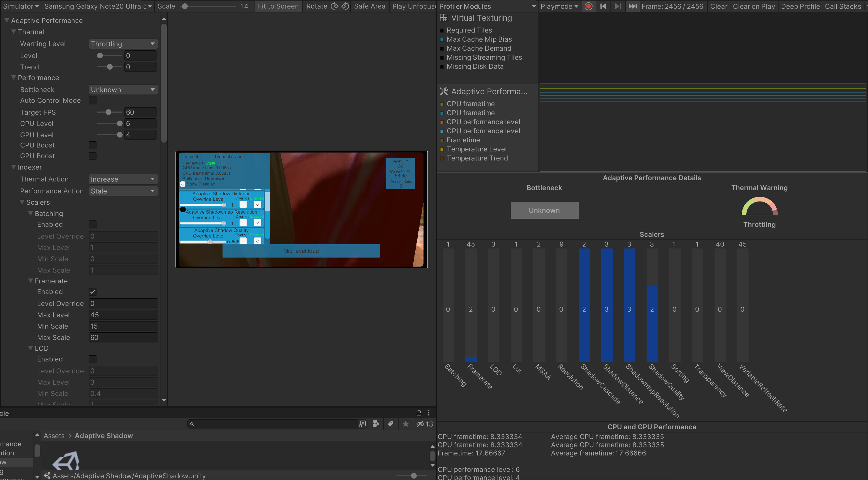Enable the Auto Control Mode checkbox

[92, 100]
